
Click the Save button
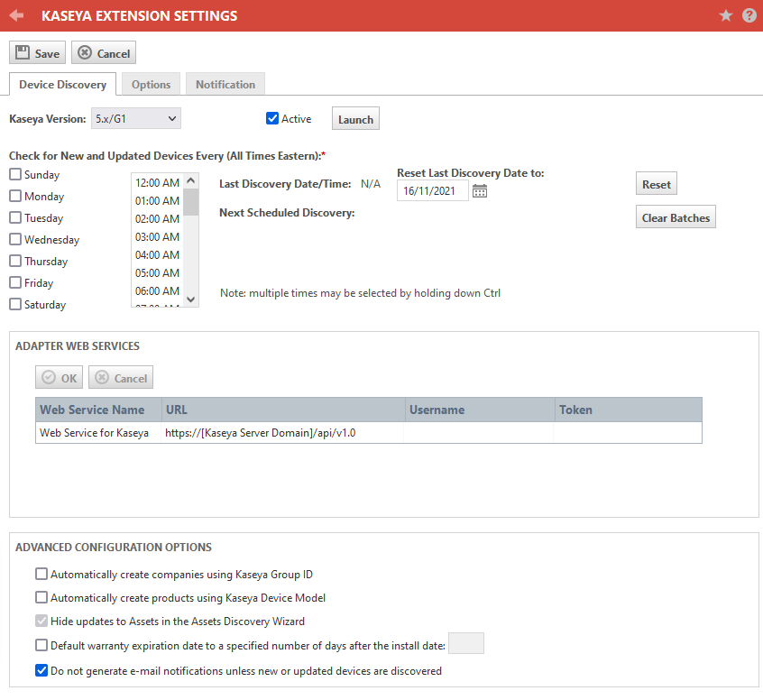pyautogui.click(x=38, y=52)
